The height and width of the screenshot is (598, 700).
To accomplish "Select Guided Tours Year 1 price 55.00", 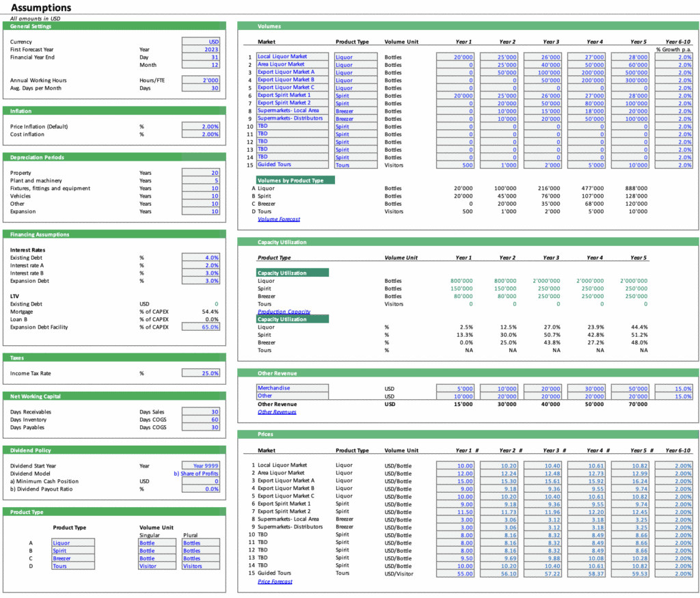I will point(455,574).
